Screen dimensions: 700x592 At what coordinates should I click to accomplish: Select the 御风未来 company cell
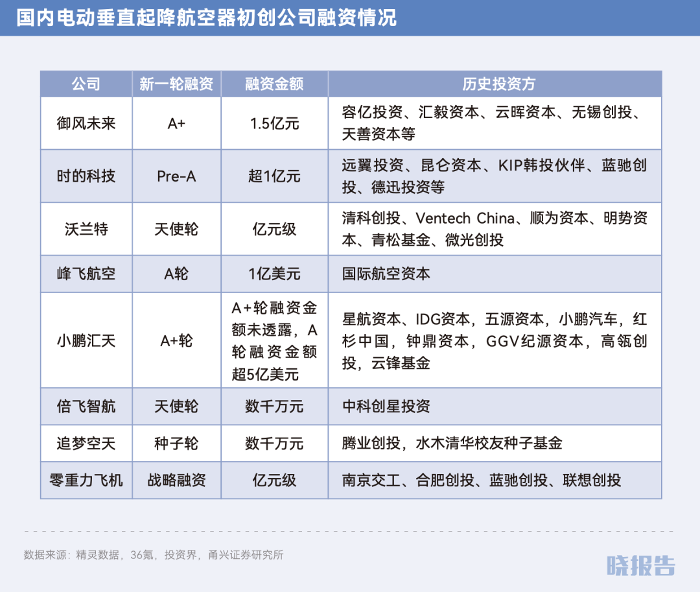click(86, 123)
